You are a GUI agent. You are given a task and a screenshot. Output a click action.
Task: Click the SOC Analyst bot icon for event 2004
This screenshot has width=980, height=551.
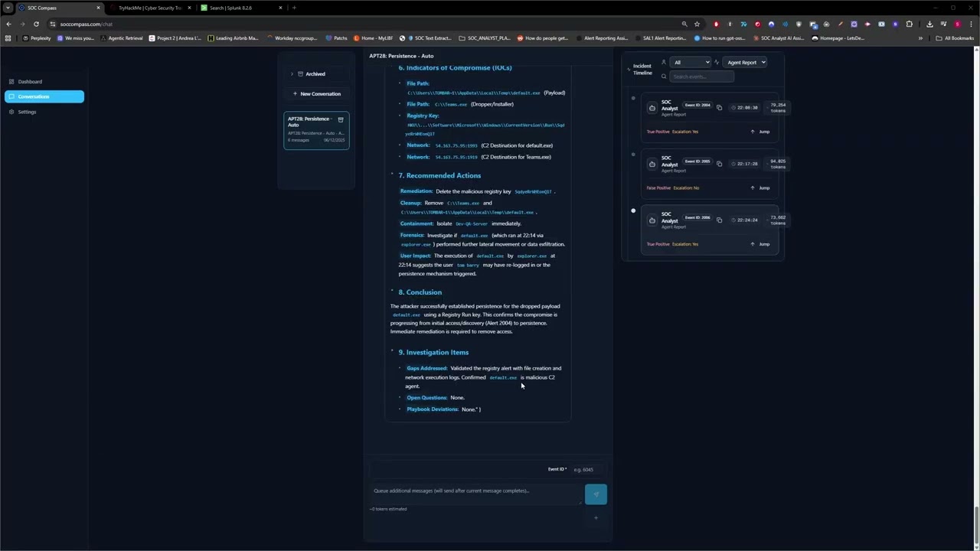coord(652,108)
